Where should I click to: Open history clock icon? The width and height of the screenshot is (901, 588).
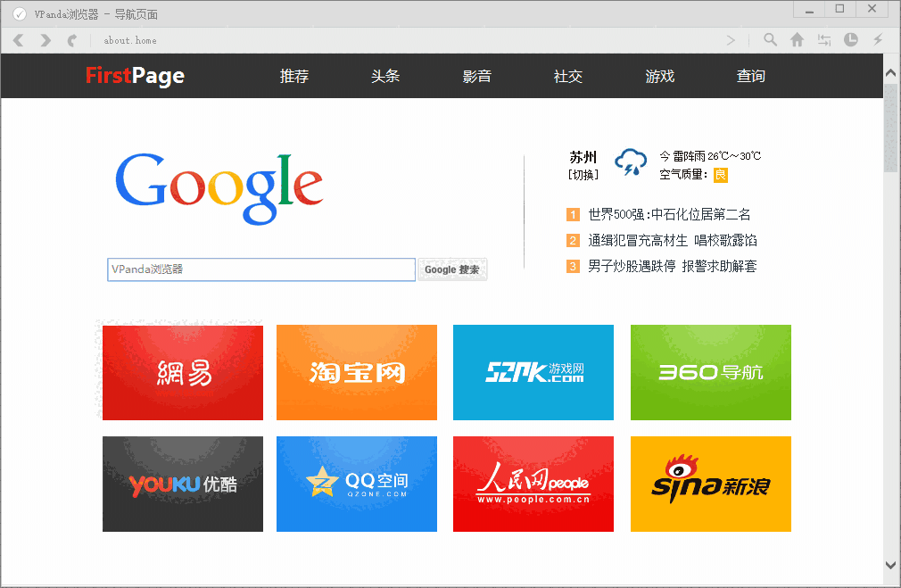click(x=850, y=39)
